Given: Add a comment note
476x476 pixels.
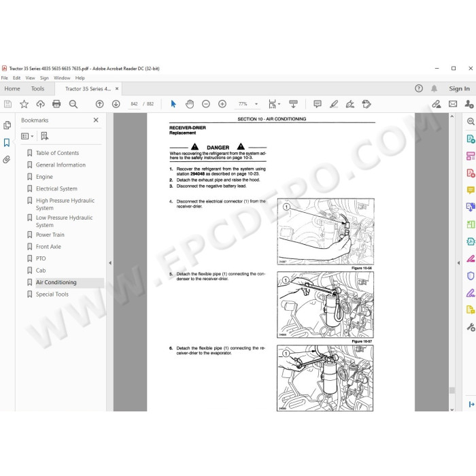Looking at the screenshot, I should pos(318,104).
